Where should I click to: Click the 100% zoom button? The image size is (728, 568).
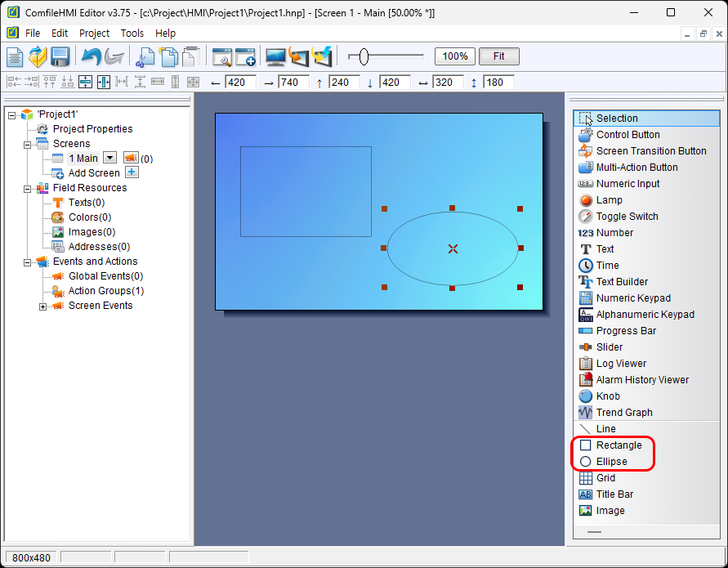click(x=455, y=56)
